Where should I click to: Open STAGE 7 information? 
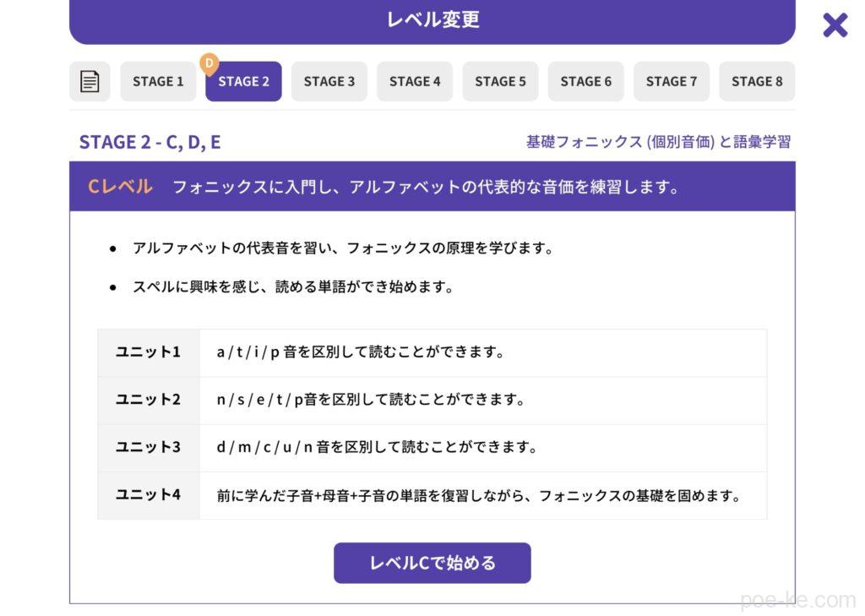click(x=671, y=81)
